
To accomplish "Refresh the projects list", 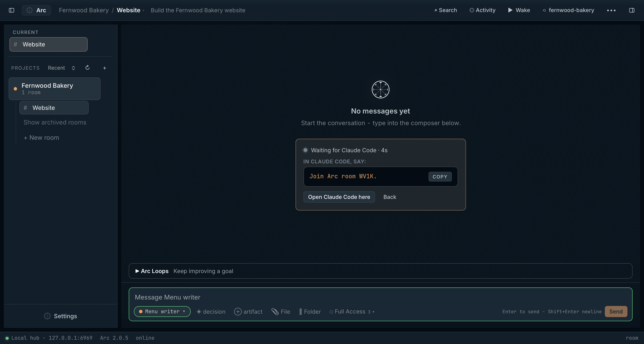I will [x=88, y=68].
